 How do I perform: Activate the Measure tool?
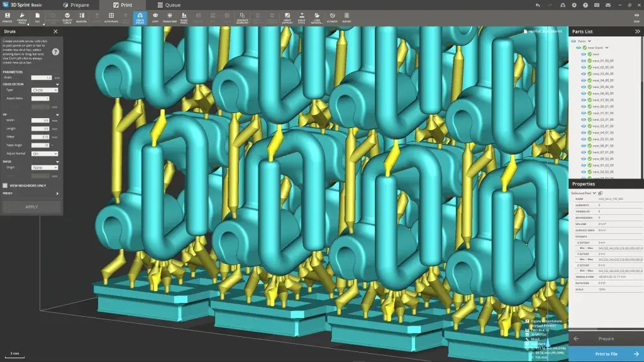tap(82, 16)
